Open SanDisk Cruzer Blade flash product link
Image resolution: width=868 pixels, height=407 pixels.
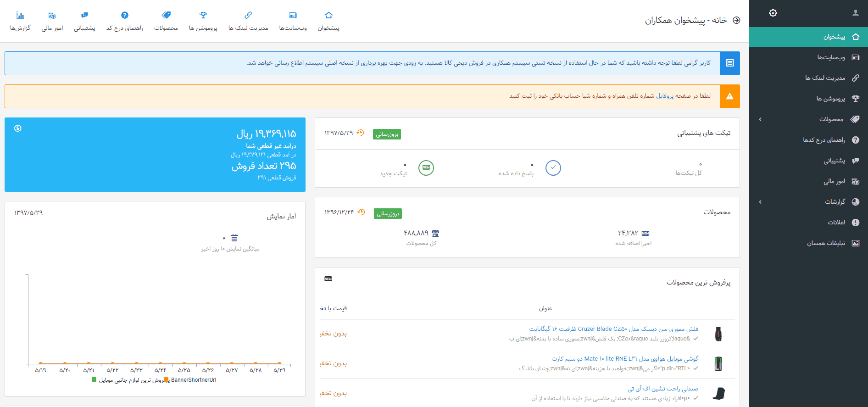click(x=613, y=329)
